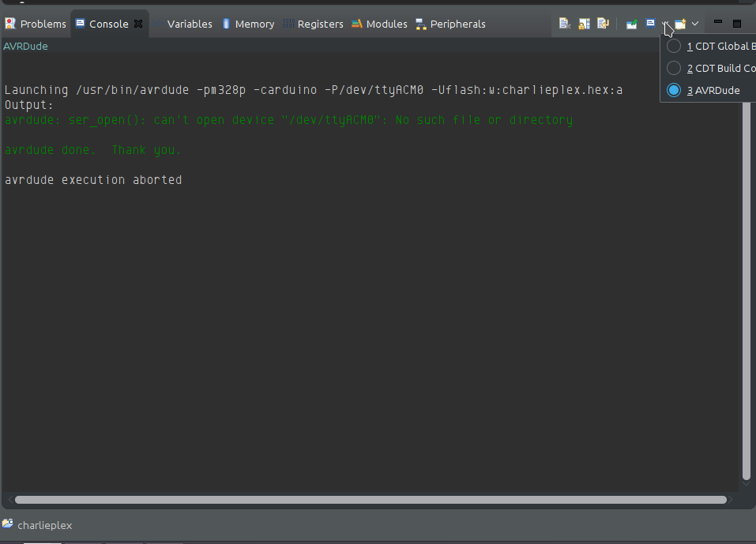Click the 'avrdude execution aborted' line
The width and height of the screenshot is (756, 544).
click(x=93, y=180)
